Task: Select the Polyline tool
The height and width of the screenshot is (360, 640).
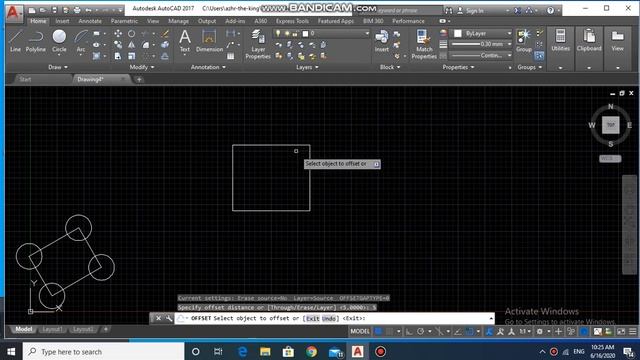Action: click(x=36, y=41)
